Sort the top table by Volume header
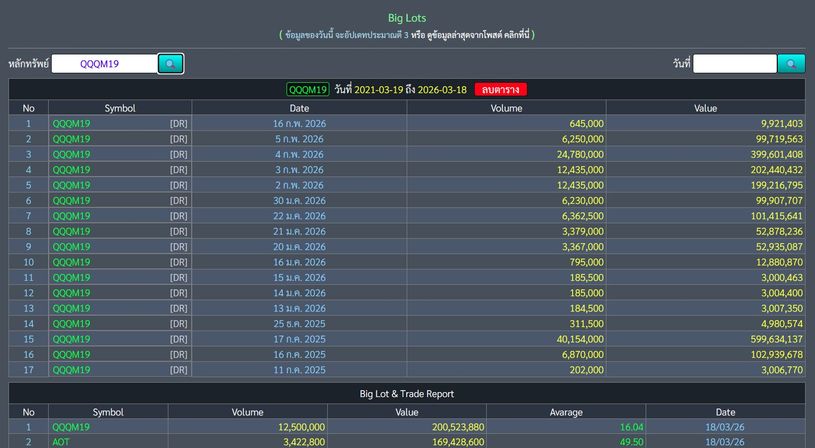The image size is (815, 448). [x=506, y=107]
